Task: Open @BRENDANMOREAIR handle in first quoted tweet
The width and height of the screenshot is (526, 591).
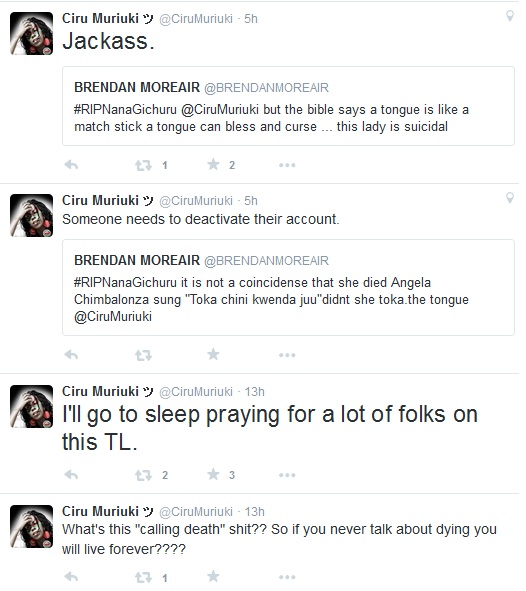Action: click(266, 88)
